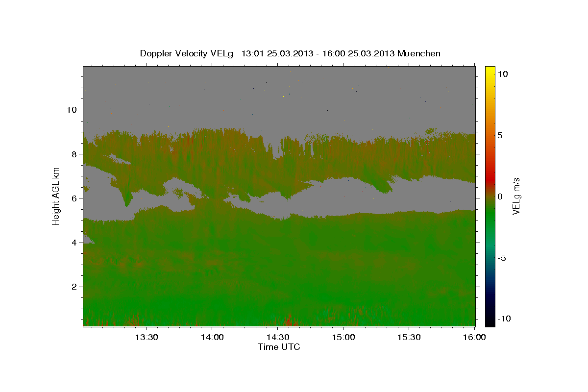Click the colorbar tick value 5
The height and width of the screenshot is (392, 588).
(x=500, y=135)
